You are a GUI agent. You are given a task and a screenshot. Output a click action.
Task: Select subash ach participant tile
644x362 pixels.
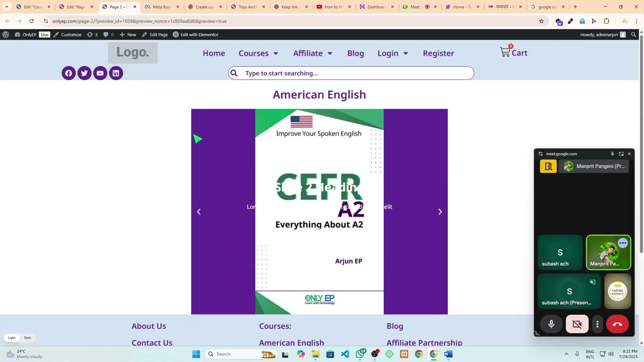click(x=560, y=253)
